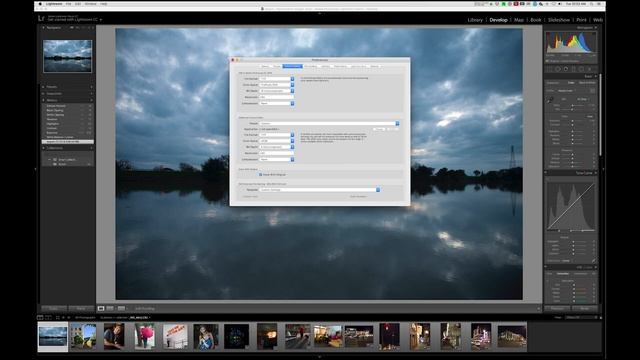Click the main window display icon in filmstrip bar

coord(40,317)
